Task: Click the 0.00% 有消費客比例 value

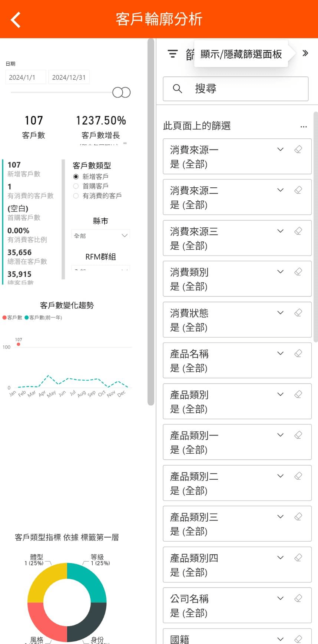Action: pos(18,230)
